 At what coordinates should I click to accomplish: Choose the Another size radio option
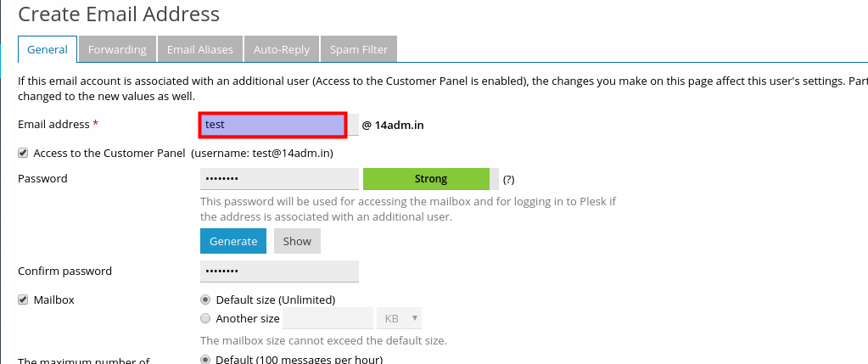tap(205, 319)
